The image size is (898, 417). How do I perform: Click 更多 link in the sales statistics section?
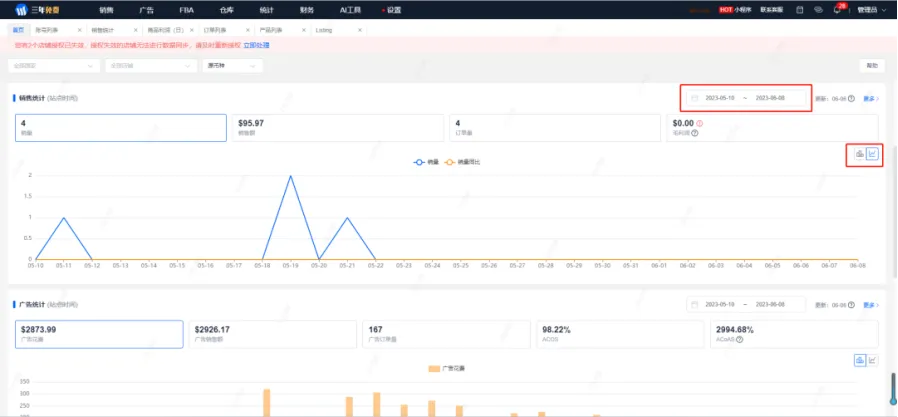tap(871, 99)
